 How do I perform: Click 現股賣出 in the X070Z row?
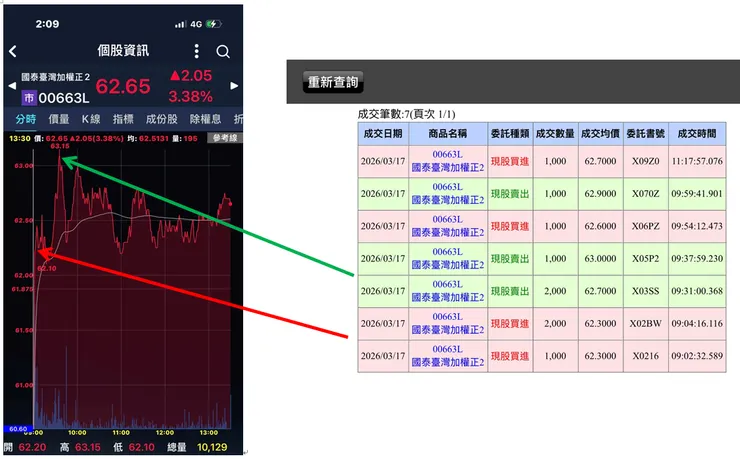pos(510,194)
